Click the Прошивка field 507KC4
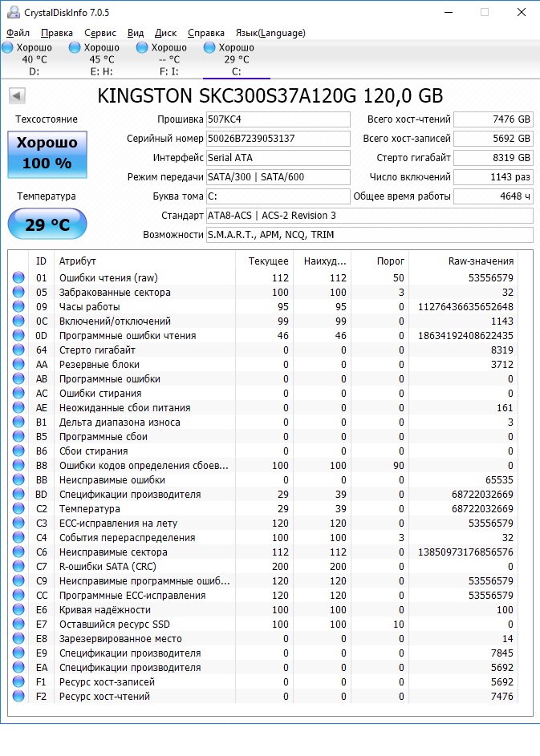This screenshot has width=540, height=756. click(x=278, y=119)
